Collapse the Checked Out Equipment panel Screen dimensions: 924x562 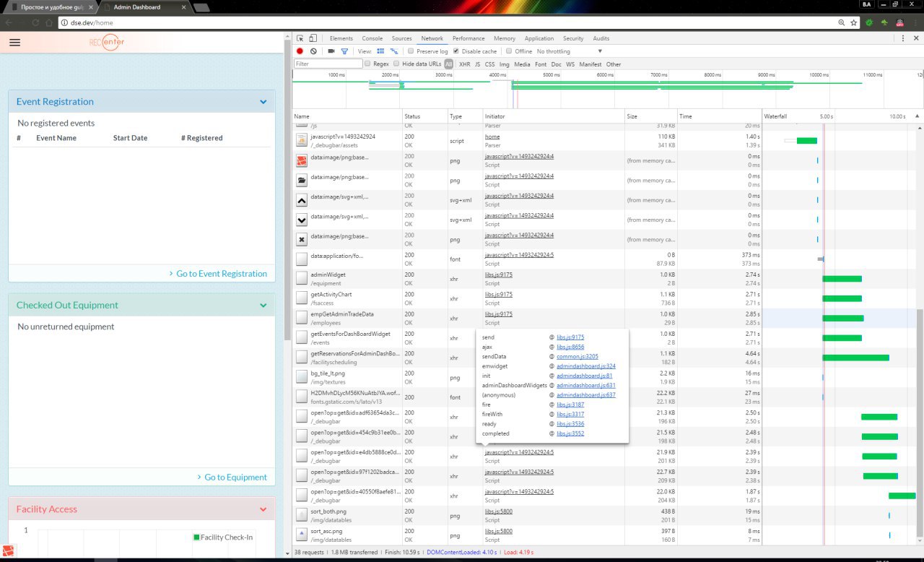[263, 306]
